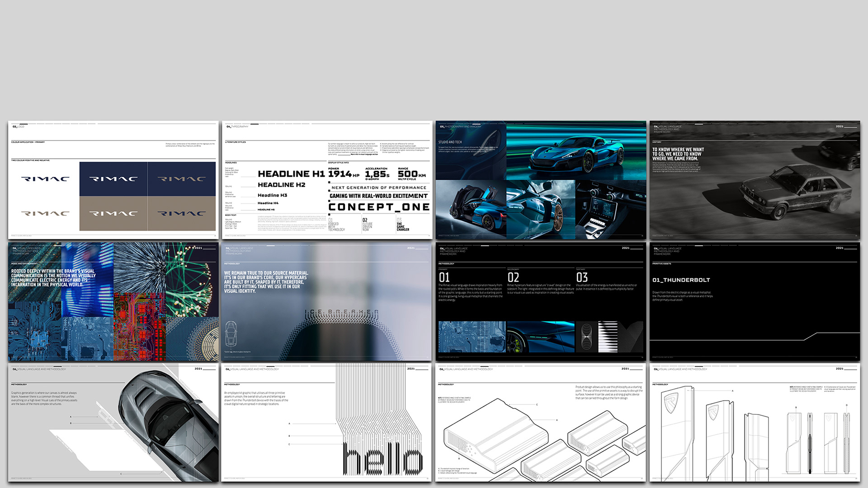
Task: Click 'WE REMAIN TRUE TO OUR SOURCE MATERIAL' heading
Action: [x=266, y=282]
